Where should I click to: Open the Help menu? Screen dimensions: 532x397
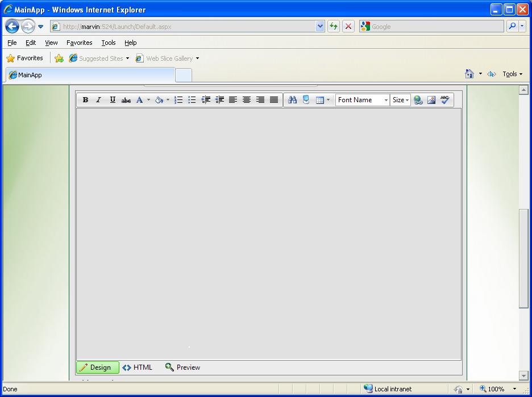130,43
